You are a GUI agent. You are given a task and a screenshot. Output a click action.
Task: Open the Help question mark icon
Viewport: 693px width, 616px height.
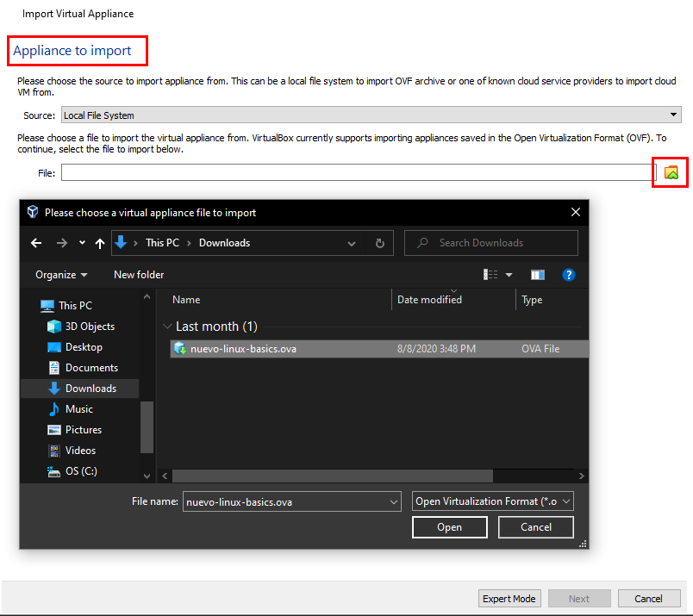[x=567, y=274]
